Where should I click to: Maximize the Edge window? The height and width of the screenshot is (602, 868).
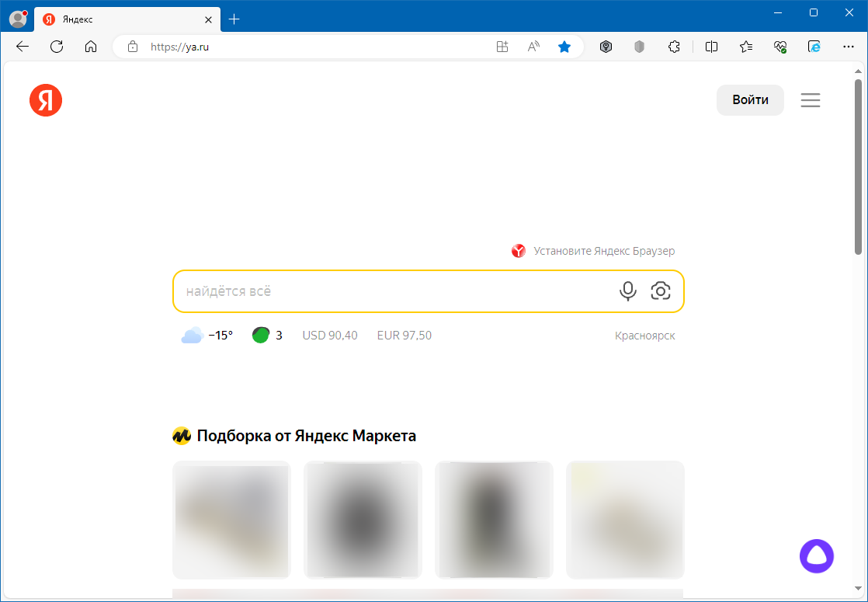(813, 12)
